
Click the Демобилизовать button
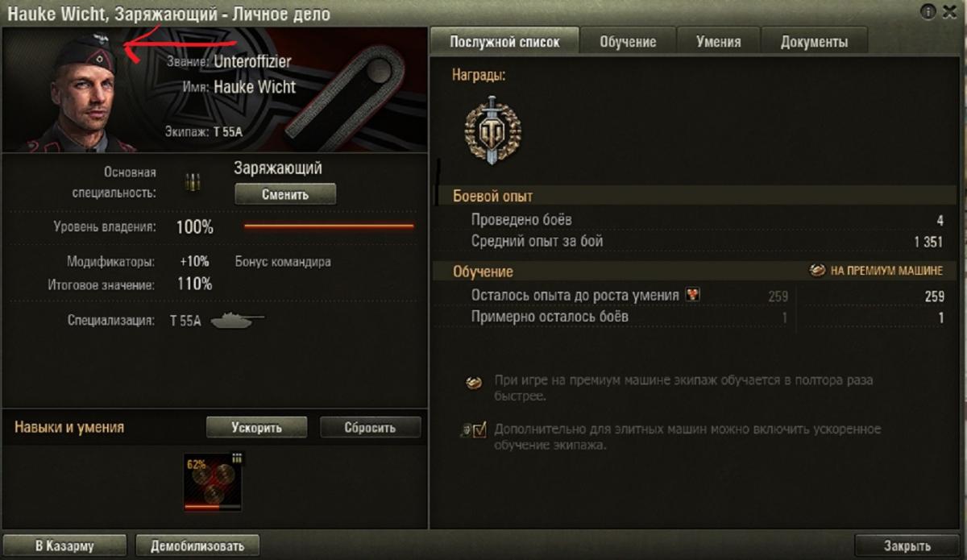coord(197,545)
